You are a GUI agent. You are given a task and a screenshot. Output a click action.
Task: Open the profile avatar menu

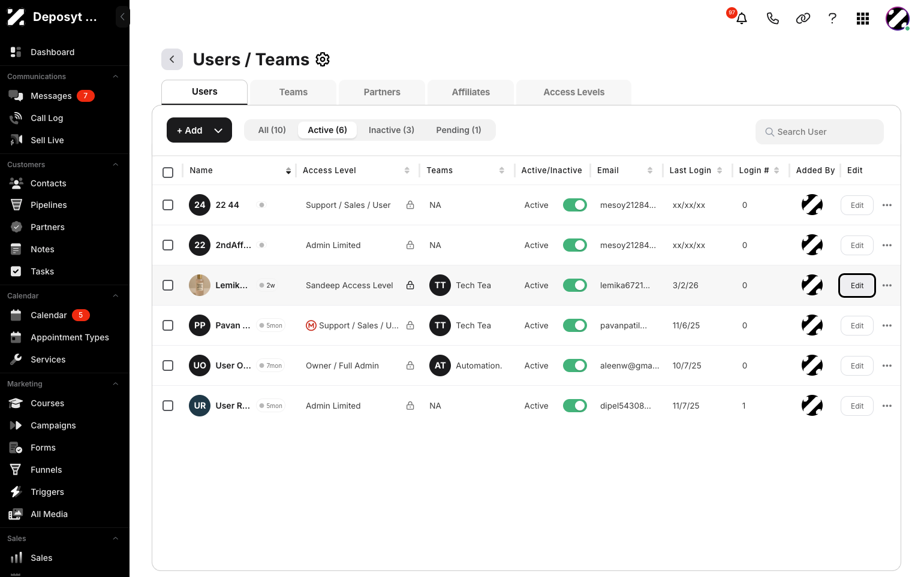point(898,19)
